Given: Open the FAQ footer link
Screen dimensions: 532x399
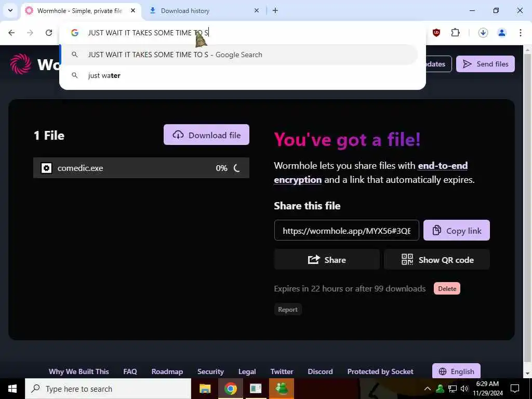Looking at the screenshot, I should click(x=130, y=371).
